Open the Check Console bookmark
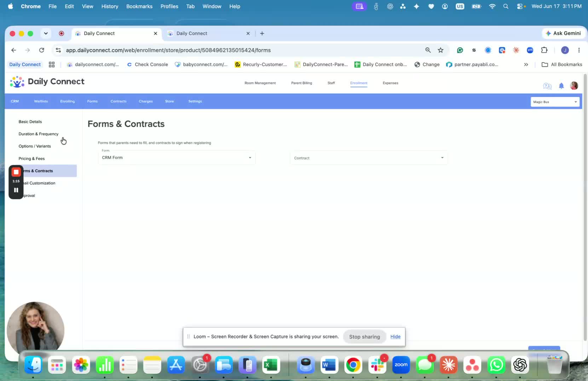Screen dimensions: 588x381 point(147,64)
